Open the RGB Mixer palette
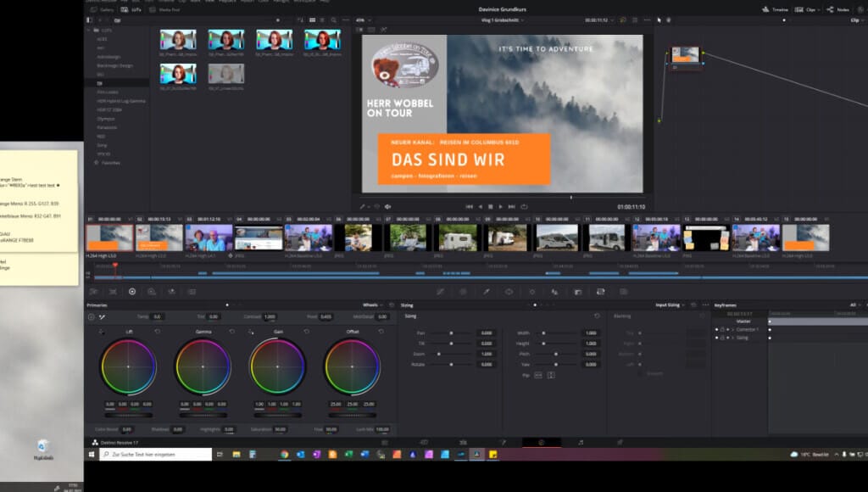The width and height of the screenshot is (868, 492). [171, 292]
